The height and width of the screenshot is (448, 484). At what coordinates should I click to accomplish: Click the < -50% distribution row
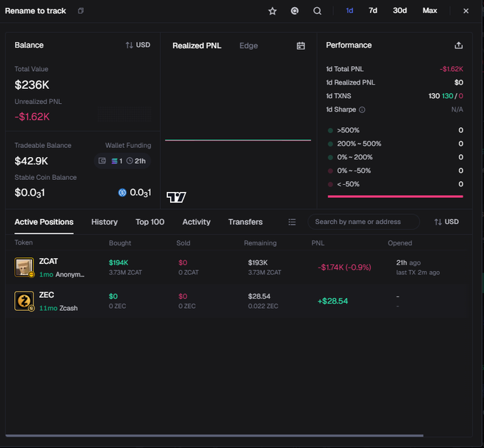[x=395, y=184]
